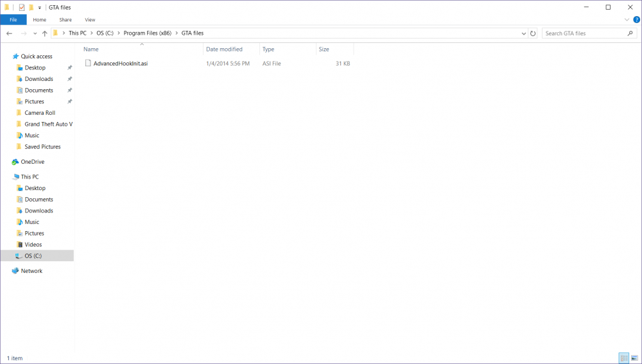Open the recent locations dropdown
This screenshot has width=642, height=364.
click(35, 33)
